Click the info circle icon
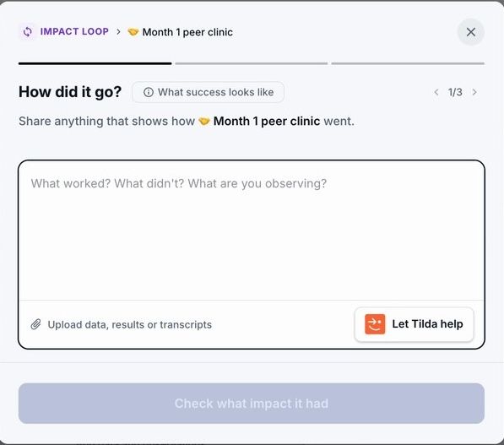The height and width of the screenshot is (445, 504). [x=149, y=92]
